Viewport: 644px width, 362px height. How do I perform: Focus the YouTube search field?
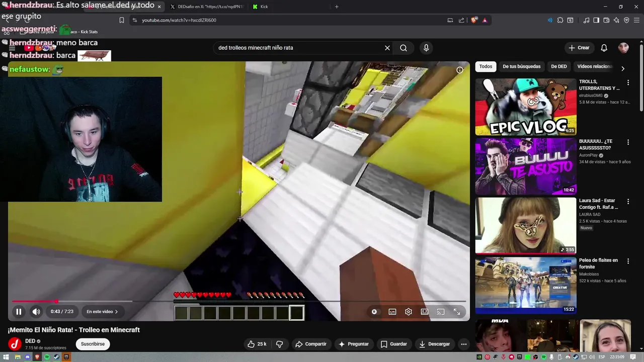click(x=297, y=48)
